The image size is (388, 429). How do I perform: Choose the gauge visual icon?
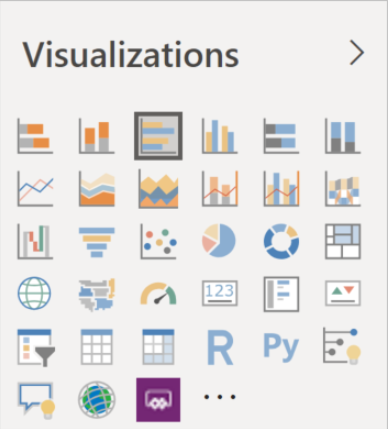pos(158,294)
